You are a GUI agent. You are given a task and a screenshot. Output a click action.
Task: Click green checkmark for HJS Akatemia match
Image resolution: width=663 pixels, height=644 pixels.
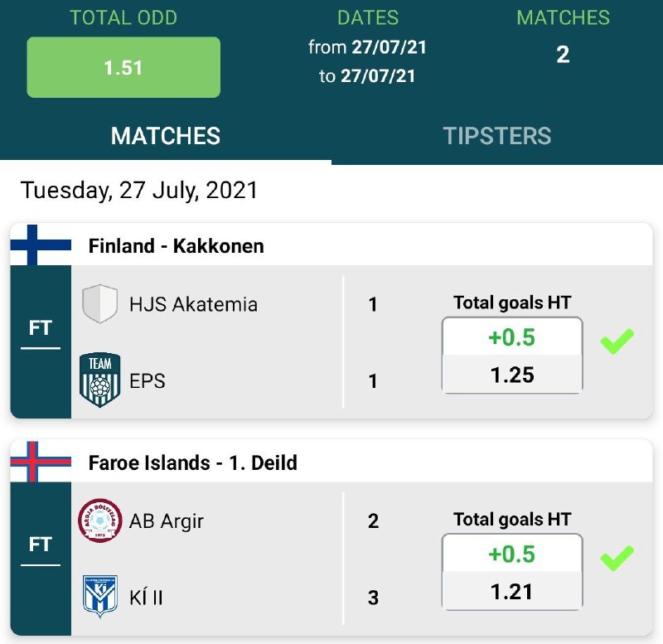coord(617,341)
